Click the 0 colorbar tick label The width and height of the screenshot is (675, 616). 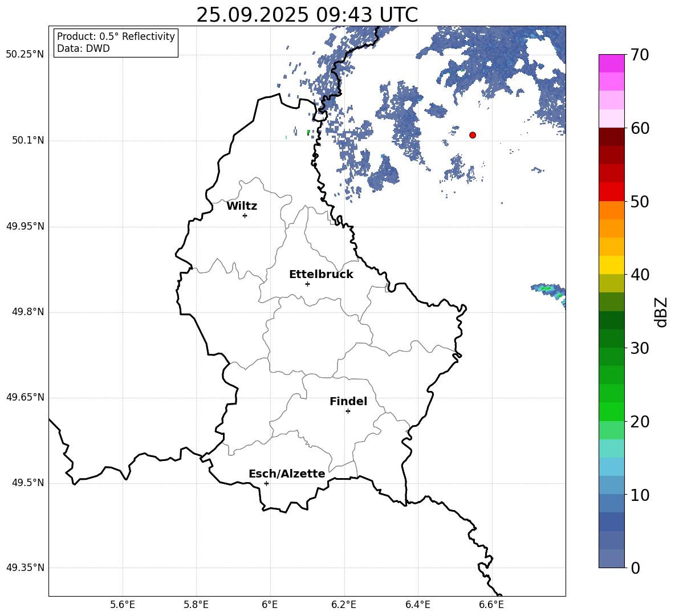tap(636, 568)
